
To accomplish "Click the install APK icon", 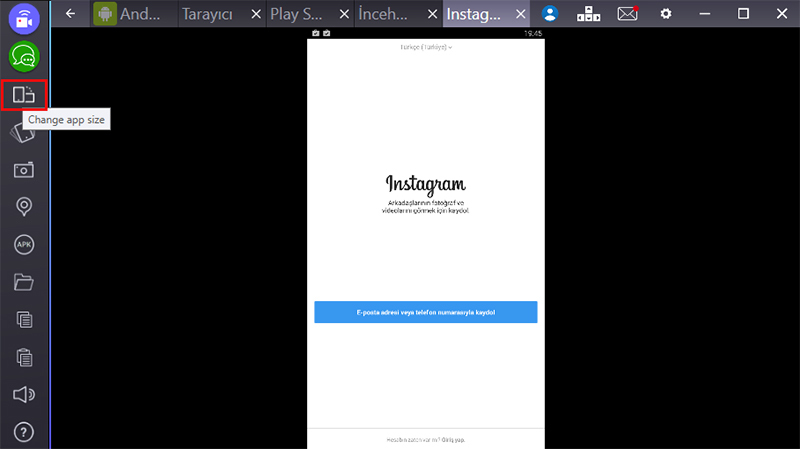I will coord(24,244).
